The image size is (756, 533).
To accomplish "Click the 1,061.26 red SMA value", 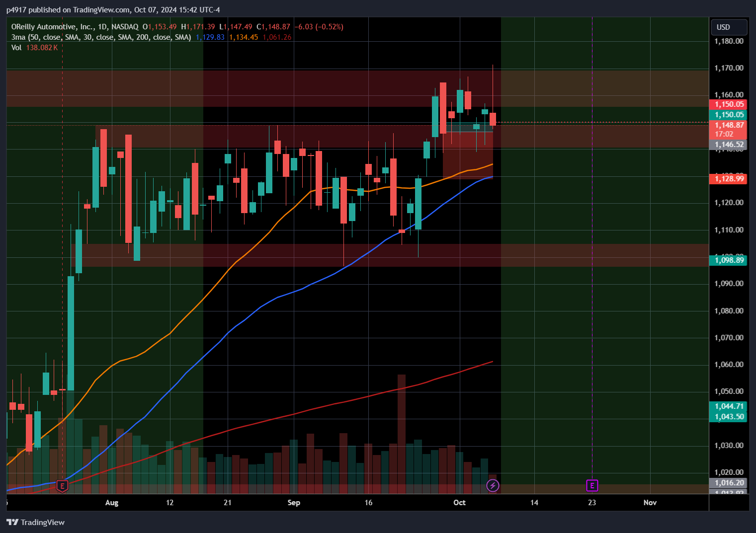I will 277,37.
